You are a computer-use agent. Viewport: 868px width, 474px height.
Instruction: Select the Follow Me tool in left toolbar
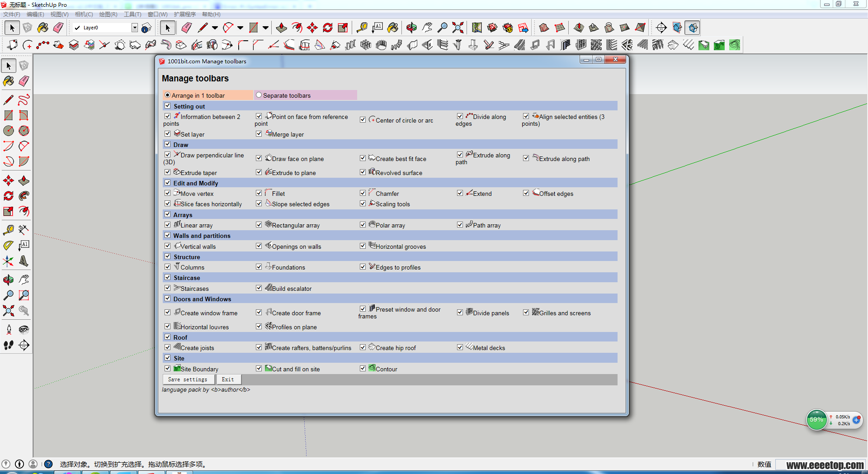pos(24,196)
